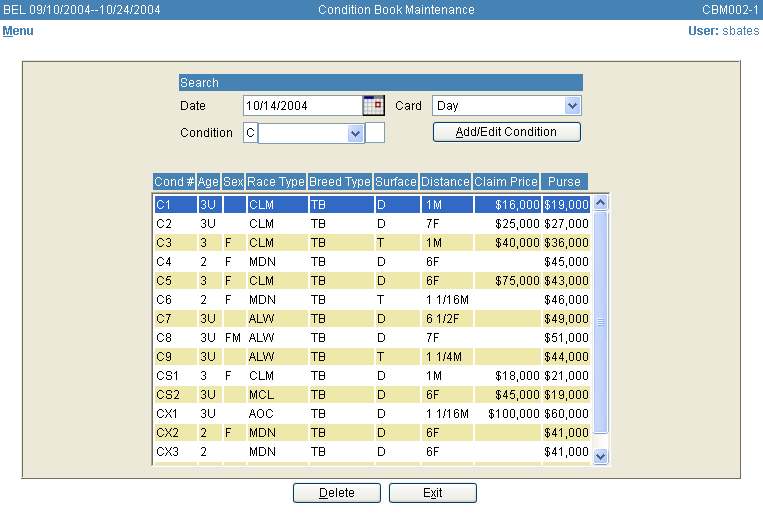
Task: Select condition row C8 with FM sex
Action: coord(370,338)
